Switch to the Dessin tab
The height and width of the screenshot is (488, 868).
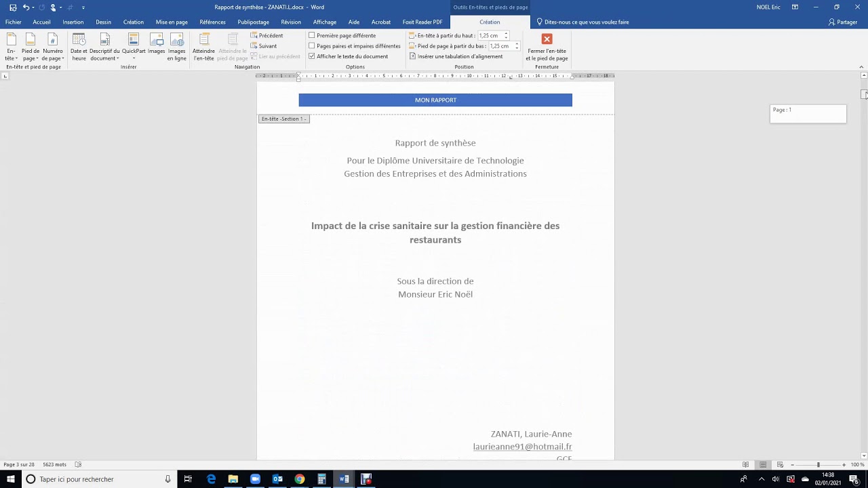point(103,22)
